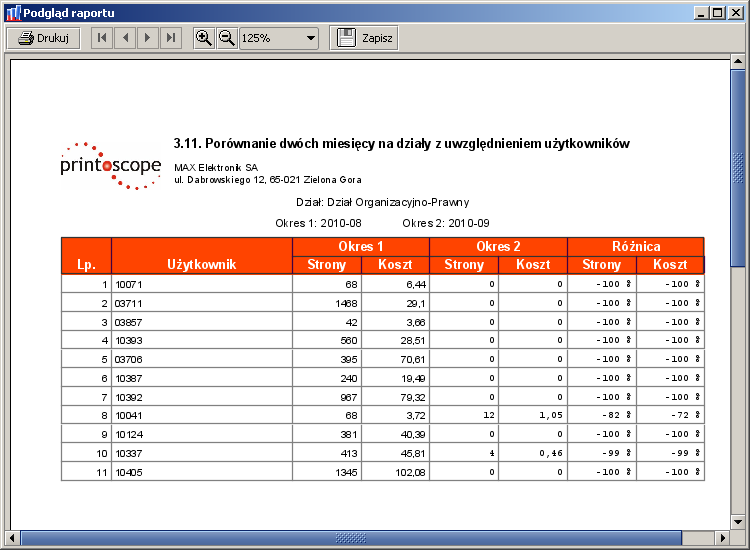
Task: Click the report title 3.11. Porównanie dwóch miesięcy
Action: pos(401,143)
